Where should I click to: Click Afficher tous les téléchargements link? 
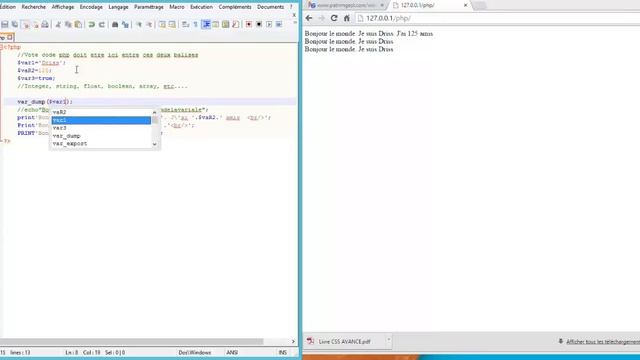click(603, 342)
